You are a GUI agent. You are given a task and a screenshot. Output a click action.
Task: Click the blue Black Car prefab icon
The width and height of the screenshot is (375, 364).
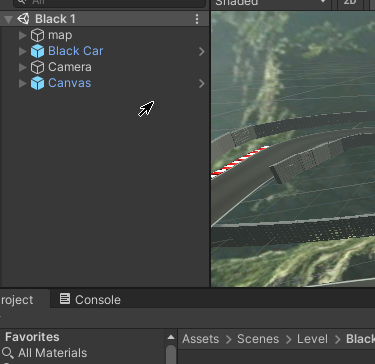coord(37,51)
